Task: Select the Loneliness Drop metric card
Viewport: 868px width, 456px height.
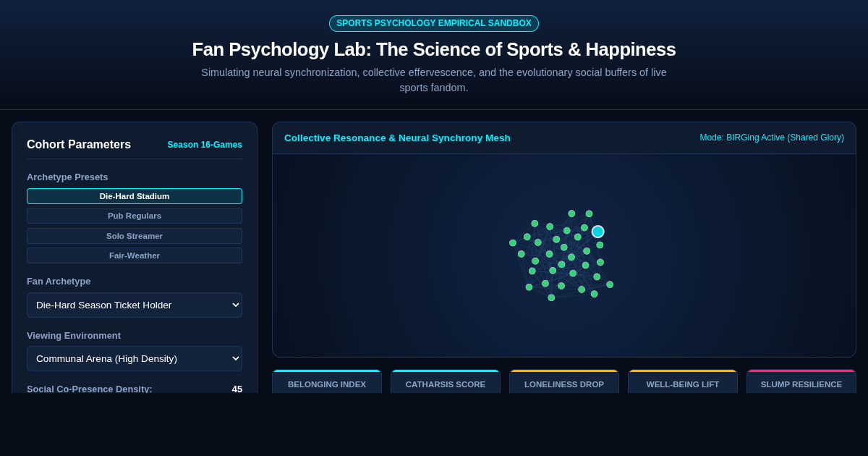Action: pos(564,381)
